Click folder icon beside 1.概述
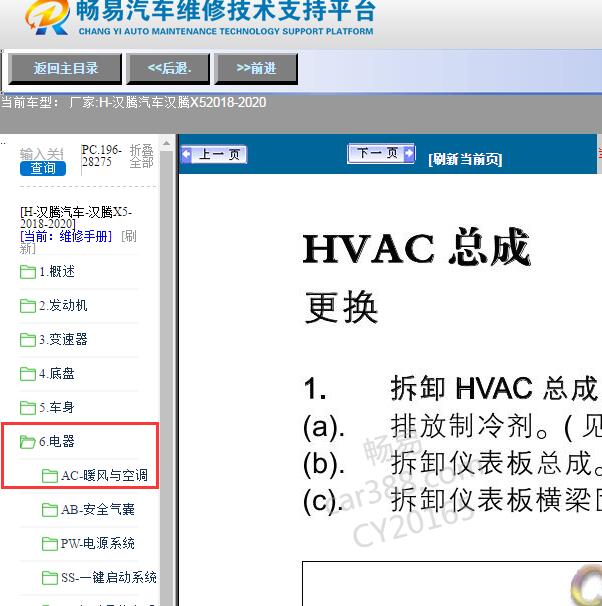The width and height of the screenshot is (602, 606). (x=28, y=272)
